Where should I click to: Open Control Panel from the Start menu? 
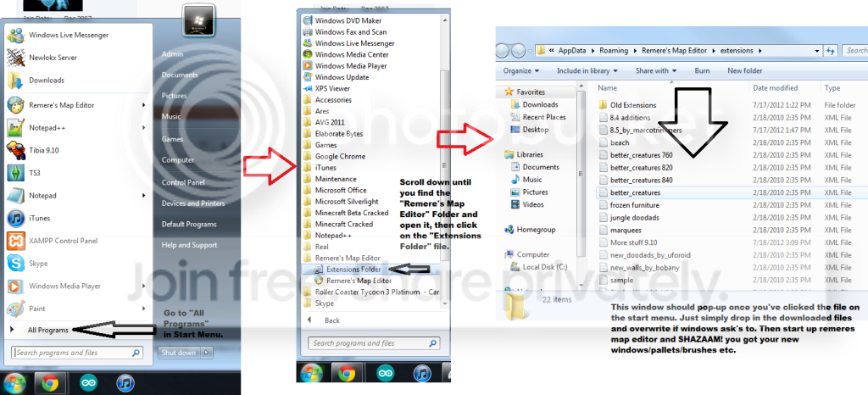pyautogui.click(x=183, y=182)
